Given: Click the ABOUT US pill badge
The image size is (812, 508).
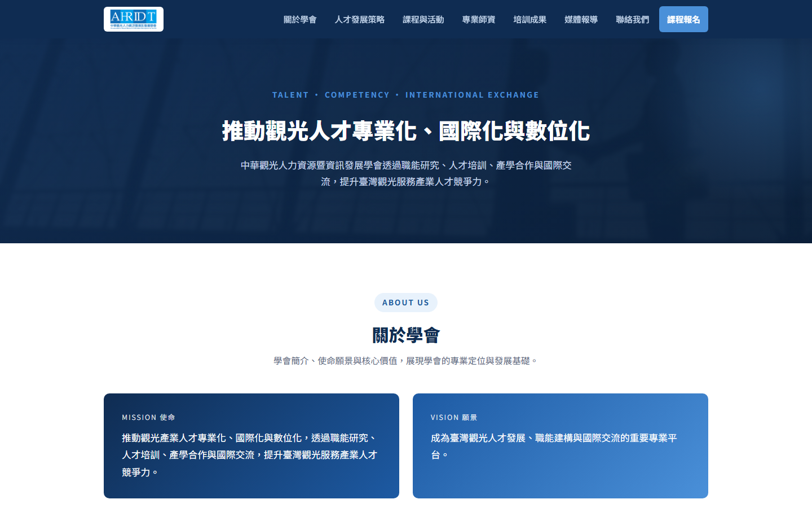Looking at the screenshot, I should (x=406, y=303).
